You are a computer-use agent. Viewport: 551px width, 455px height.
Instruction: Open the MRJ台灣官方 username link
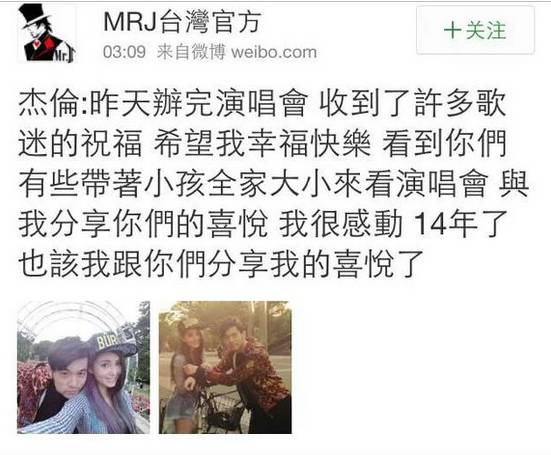[182, 22]
